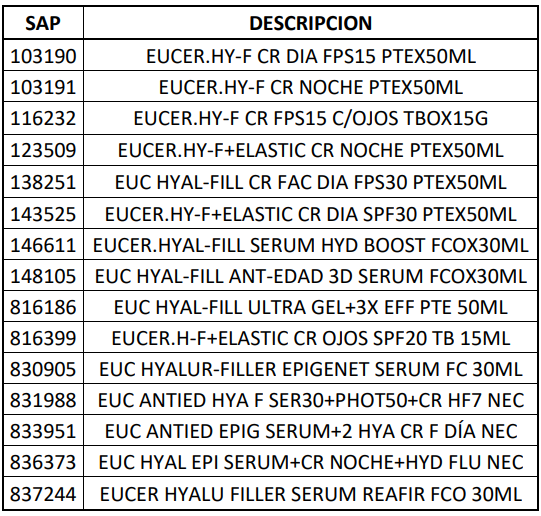Image resolution: width=541 pixels, height=516 pixels.
Task: Select SAP code cell 146611
Action: 43,245
